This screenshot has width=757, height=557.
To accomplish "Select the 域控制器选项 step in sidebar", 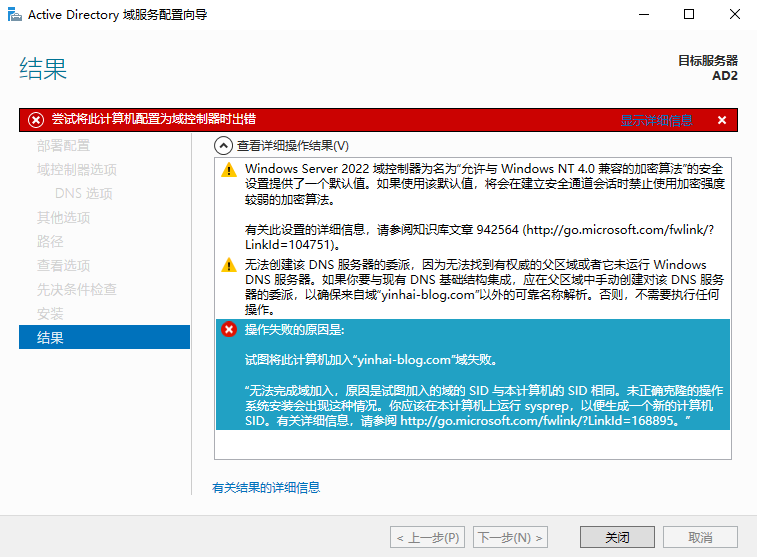I will [x=77, y=169].
